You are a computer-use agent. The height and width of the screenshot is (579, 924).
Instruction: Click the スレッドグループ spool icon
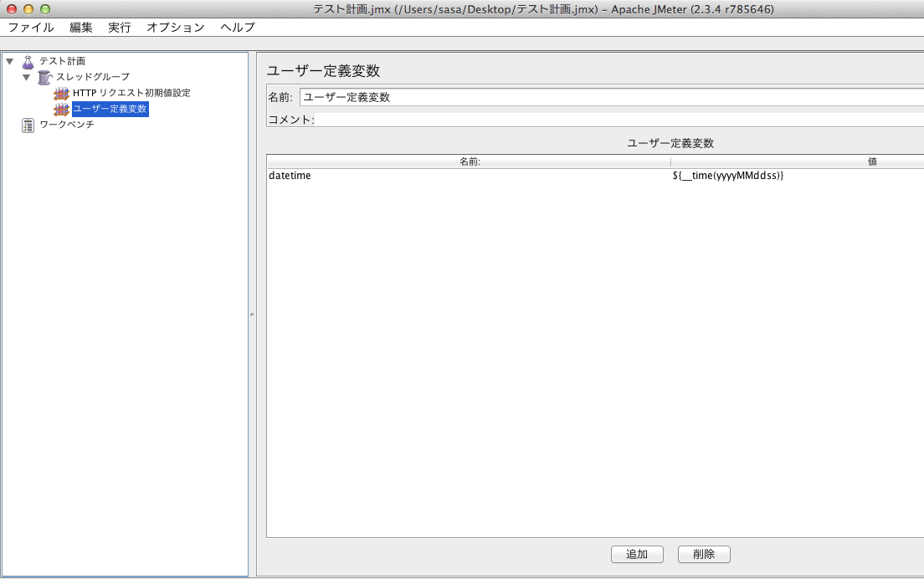coord(44,77)
